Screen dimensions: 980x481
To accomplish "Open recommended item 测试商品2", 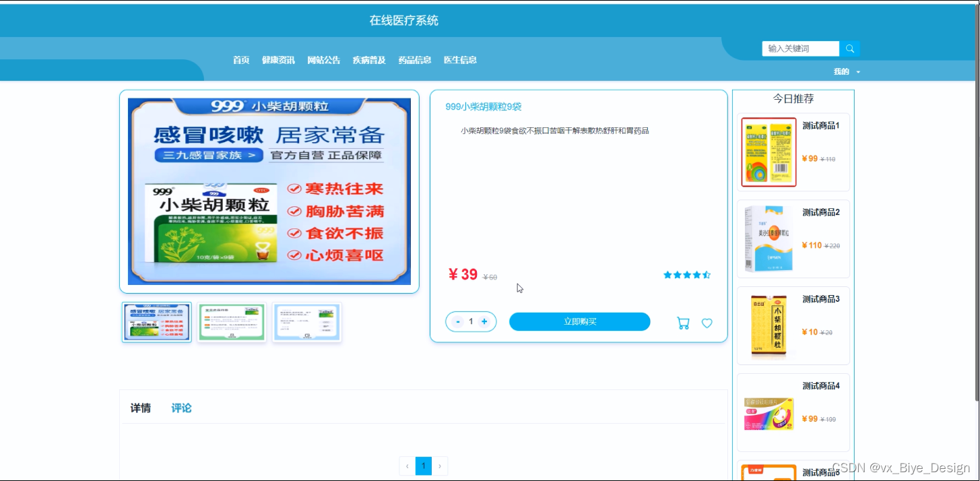I will (793, 239).
